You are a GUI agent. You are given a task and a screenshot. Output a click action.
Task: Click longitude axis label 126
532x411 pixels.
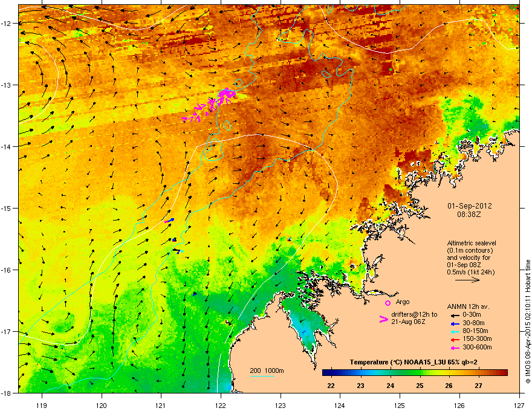point(459,405)
